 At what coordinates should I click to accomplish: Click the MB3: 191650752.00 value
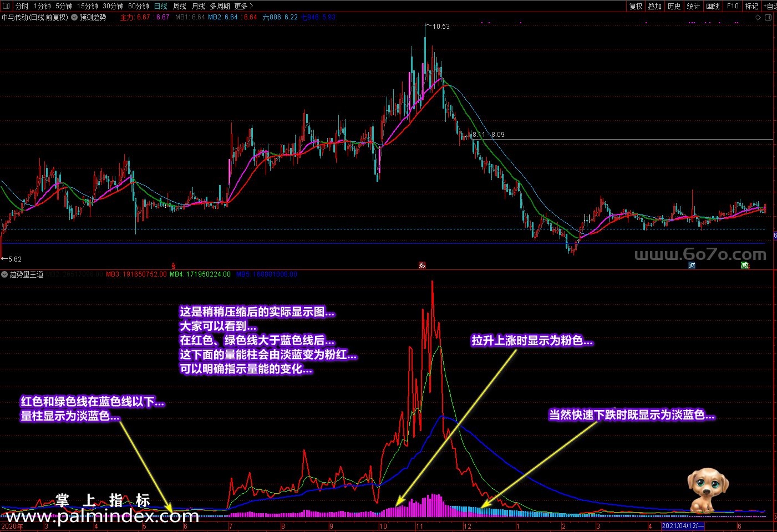tap(136, 274)
